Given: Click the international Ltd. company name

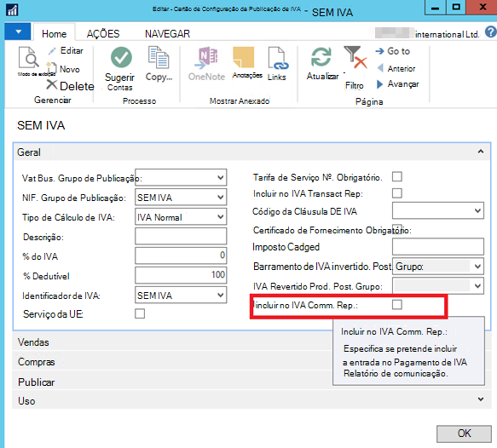Looking at the screenshot, I should point(447,34).
